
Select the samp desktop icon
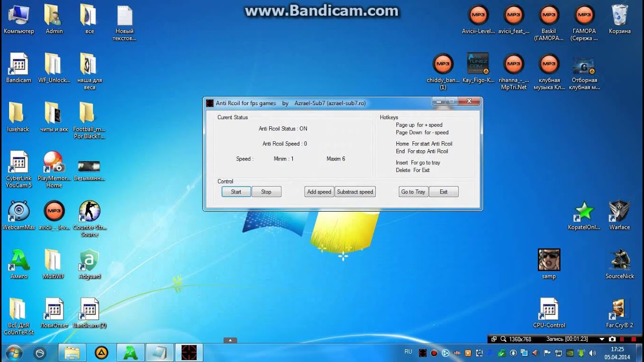(x=549, y=264)
